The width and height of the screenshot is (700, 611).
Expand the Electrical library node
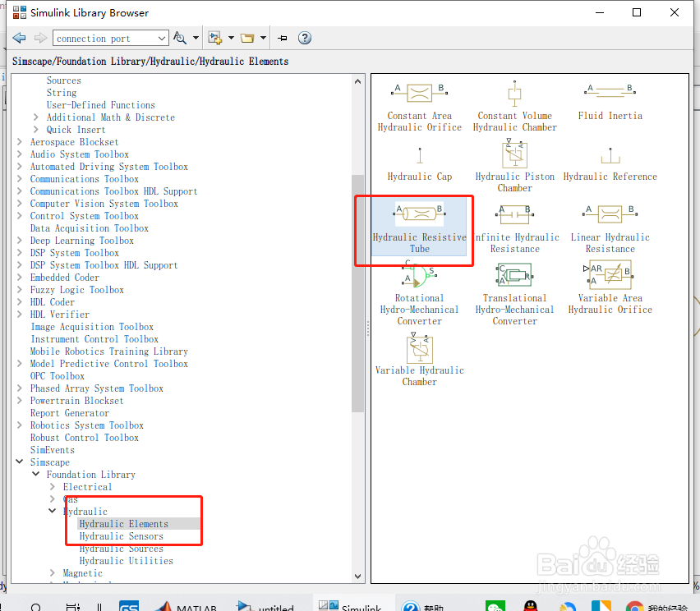point(53,486)
